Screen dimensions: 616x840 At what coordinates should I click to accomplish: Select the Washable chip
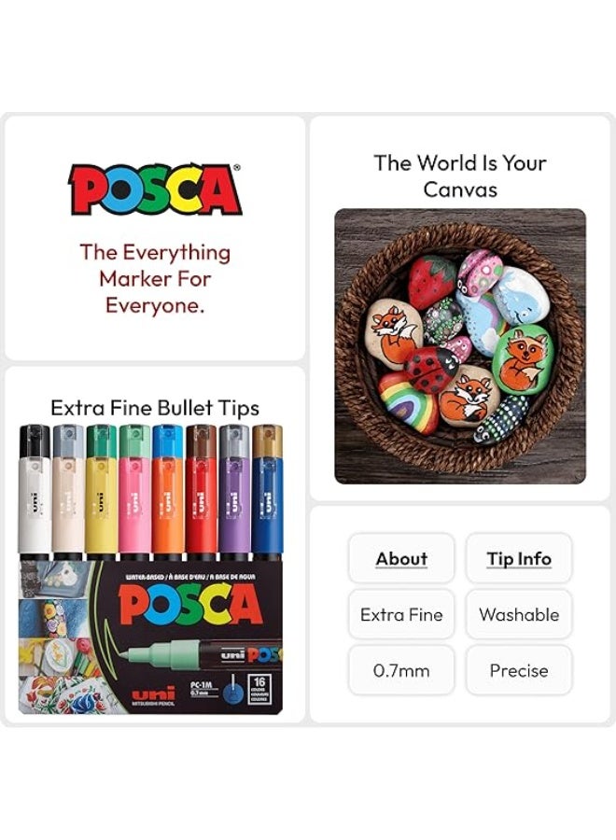point(519,614)
